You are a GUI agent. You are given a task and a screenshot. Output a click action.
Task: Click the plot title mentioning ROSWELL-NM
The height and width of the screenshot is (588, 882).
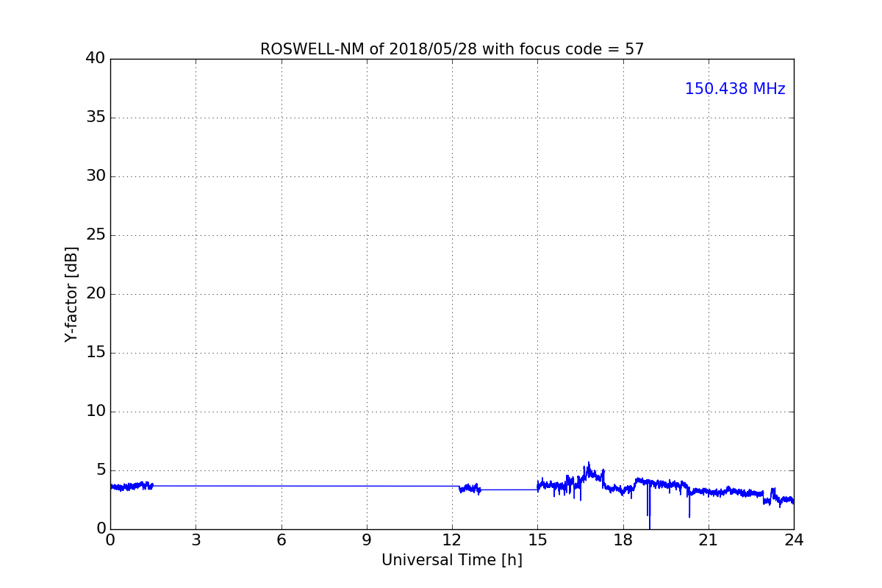(452, 49)
